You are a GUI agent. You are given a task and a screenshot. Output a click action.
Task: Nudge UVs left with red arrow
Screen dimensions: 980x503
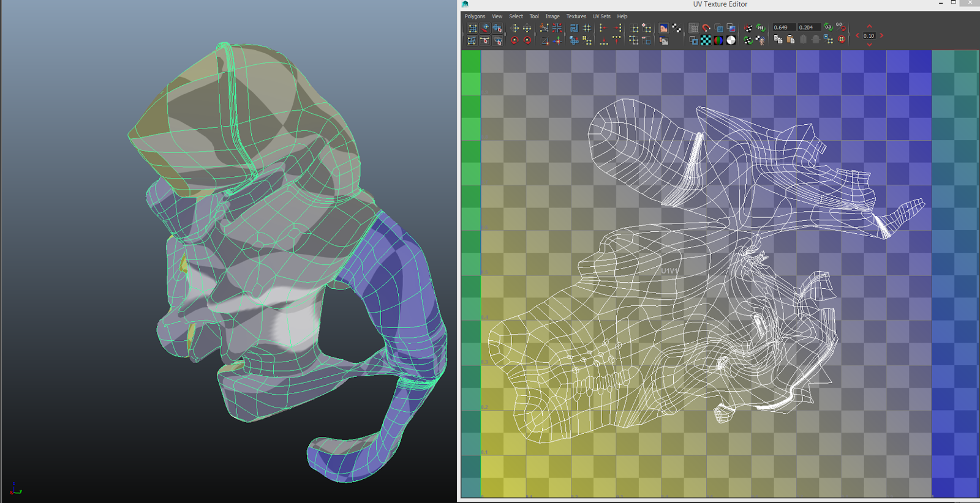pyautogui.click(x=858, y=35)
